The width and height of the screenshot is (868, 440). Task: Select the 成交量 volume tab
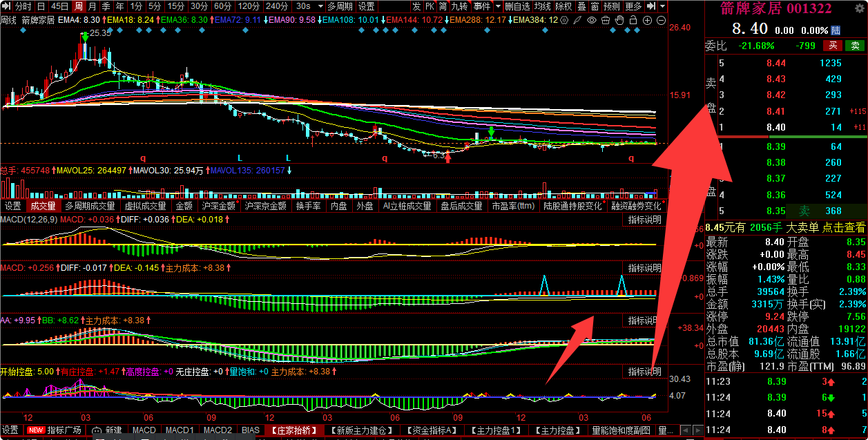pos(42,206)
